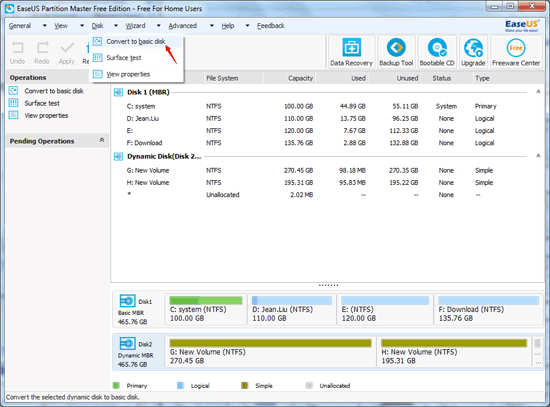550x407 pixels.
Task: Expand dropdown arrow next to View menu
Action: (x=82, y=26)
